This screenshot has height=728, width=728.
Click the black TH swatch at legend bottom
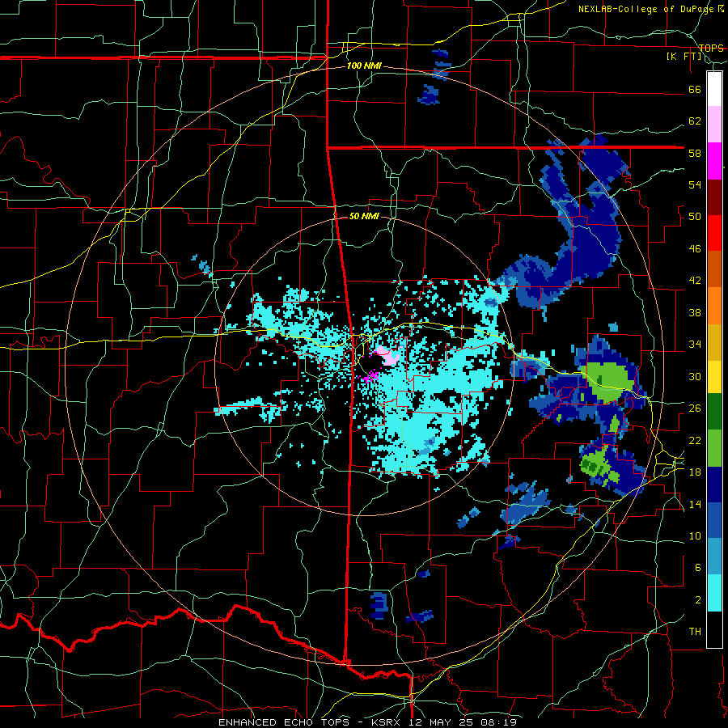[x=714, y=629]
